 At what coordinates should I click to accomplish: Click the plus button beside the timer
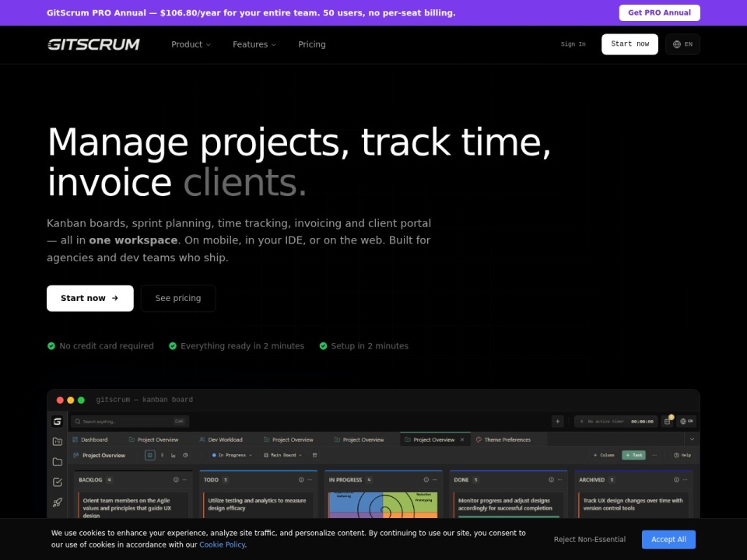(x=557, y=422)
